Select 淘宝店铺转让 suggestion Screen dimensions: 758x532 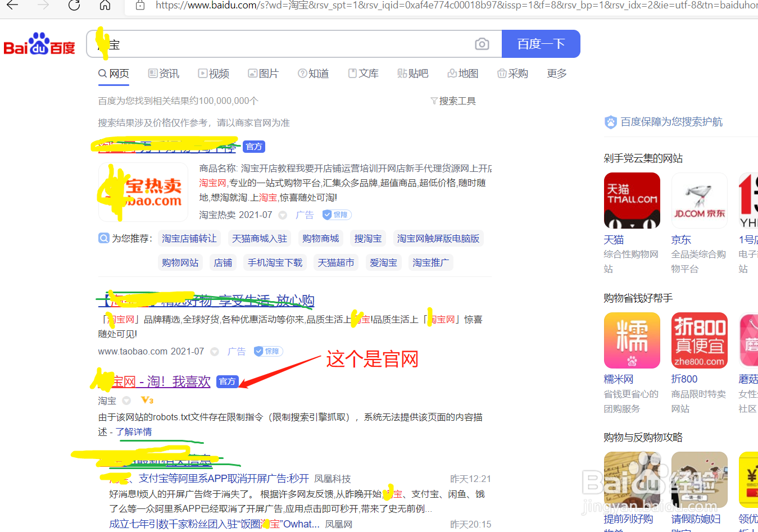coord(189,239)
